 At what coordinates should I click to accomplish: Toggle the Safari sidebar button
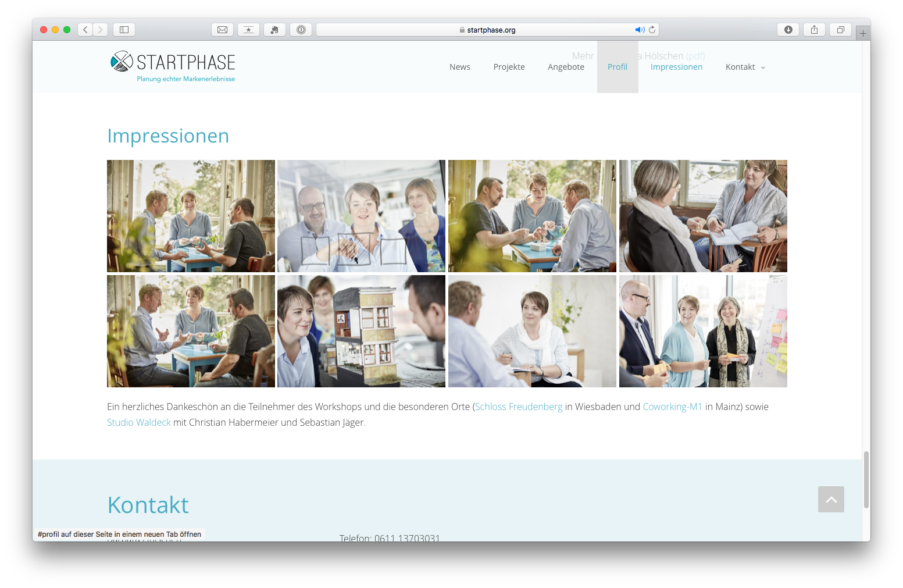124,30
